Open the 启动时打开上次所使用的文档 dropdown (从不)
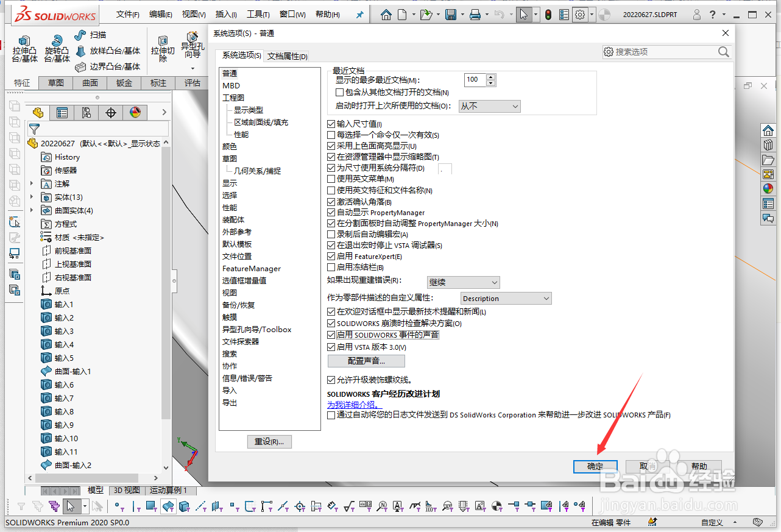The image size is (781, 532). 490,106
